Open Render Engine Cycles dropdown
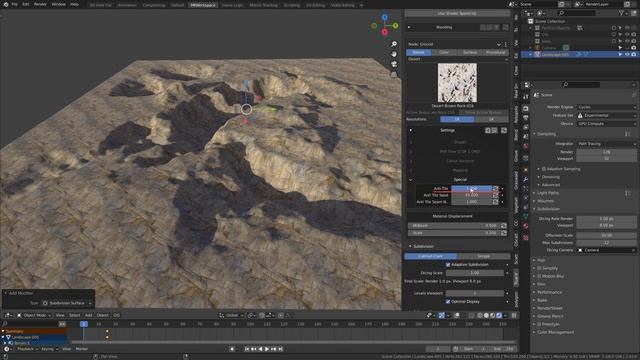This screenshot has height=360, width=640. [x=607, y=107]
